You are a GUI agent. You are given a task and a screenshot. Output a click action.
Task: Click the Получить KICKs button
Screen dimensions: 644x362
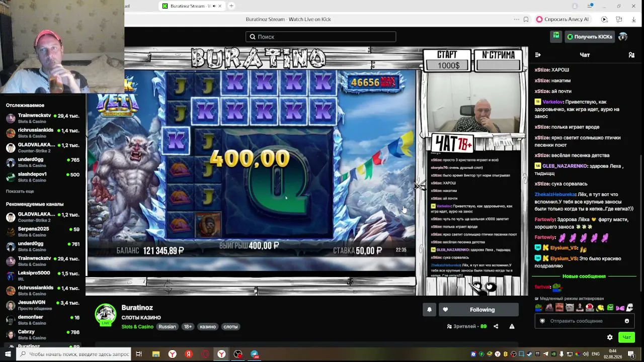point(589,37)
